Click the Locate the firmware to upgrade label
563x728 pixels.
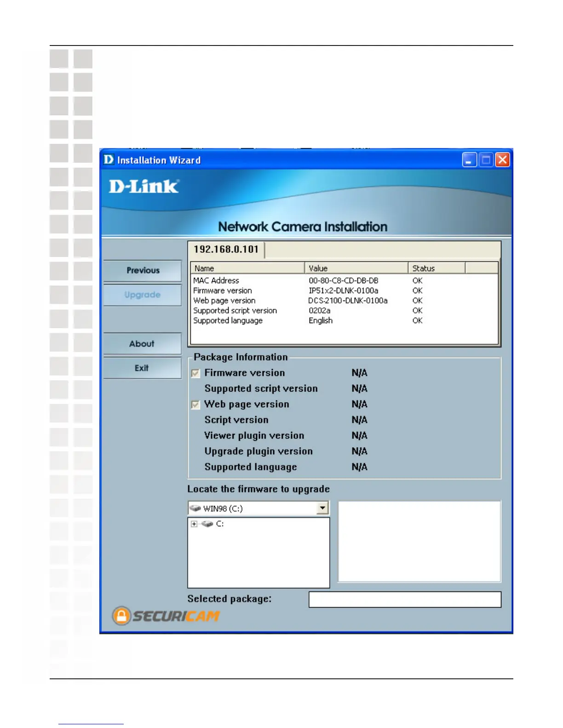tap(259, 489)
